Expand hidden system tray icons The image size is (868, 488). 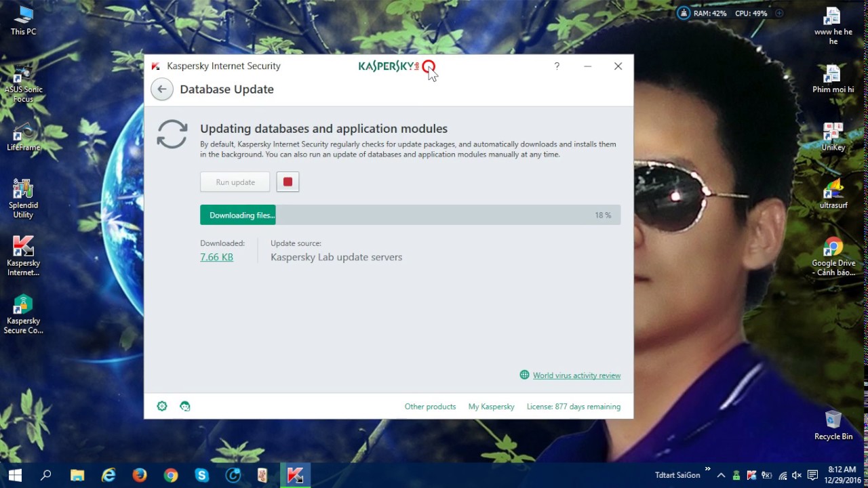(721, 475)
